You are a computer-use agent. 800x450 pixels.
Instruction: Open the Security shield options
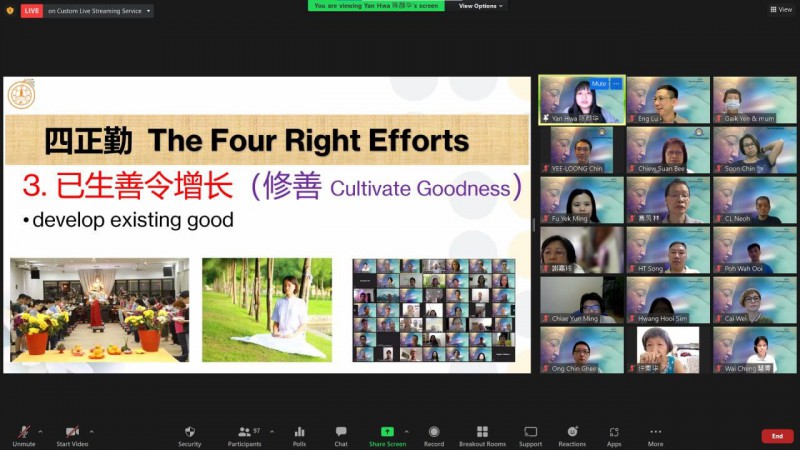[x=189, y=435]
